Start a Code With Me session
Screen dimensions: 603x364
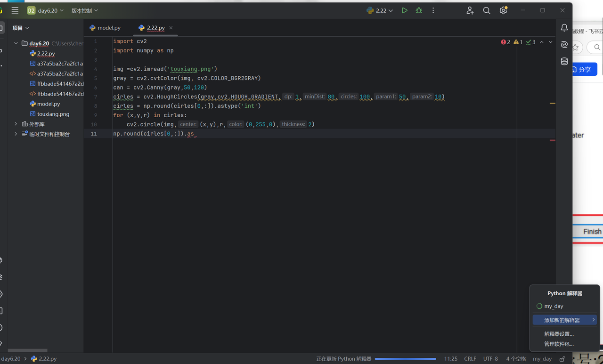pos(470,10)
